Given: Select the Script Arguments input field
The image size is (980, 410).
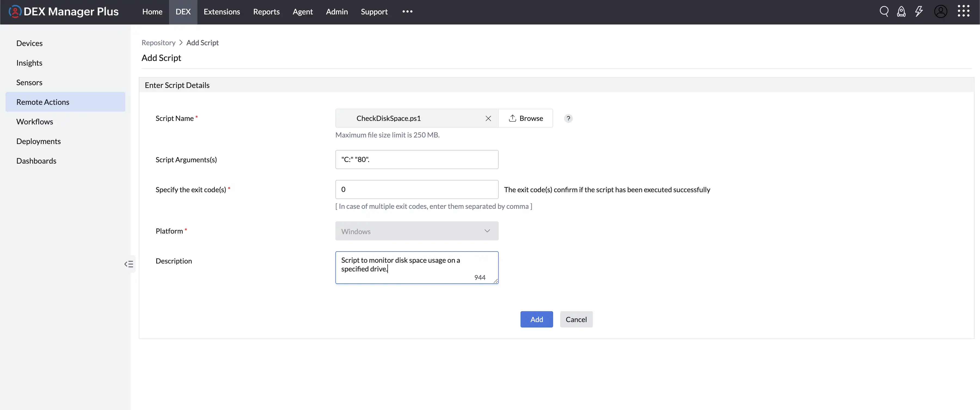Looking at the screenshot, I should coord(416,159).
